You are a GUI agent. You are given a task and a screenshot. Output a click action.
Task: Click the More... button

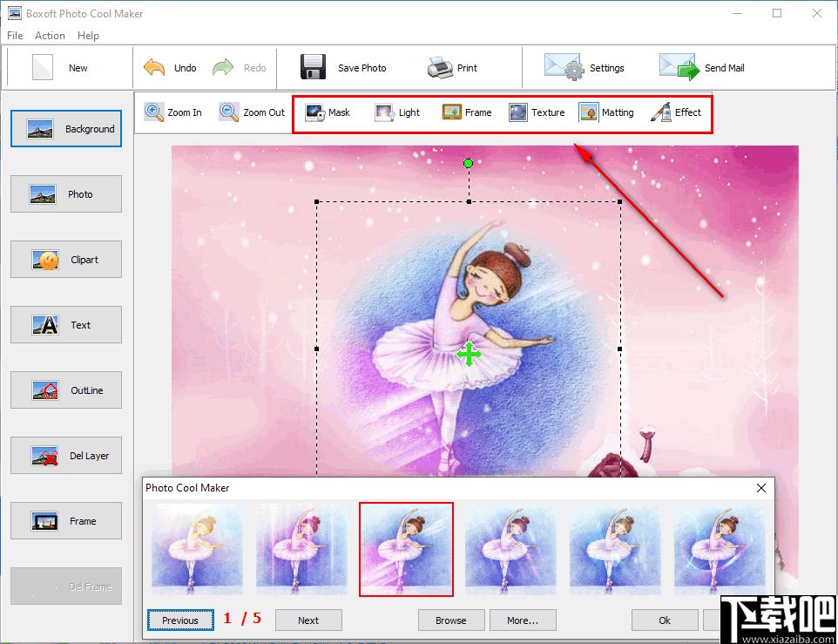(x=523, y=620)
